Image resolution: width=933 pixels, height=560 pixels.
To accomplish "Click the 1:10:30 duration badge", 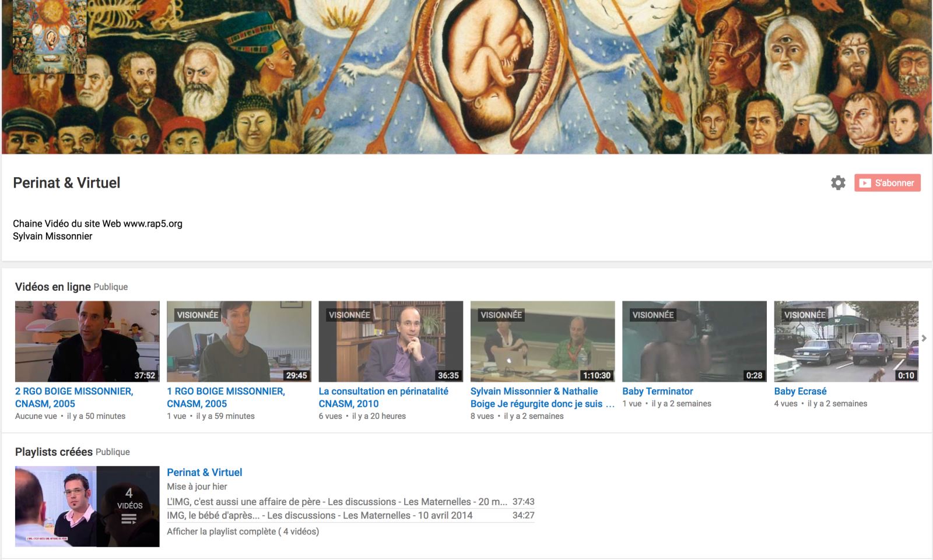I will (x=597, y=375).
